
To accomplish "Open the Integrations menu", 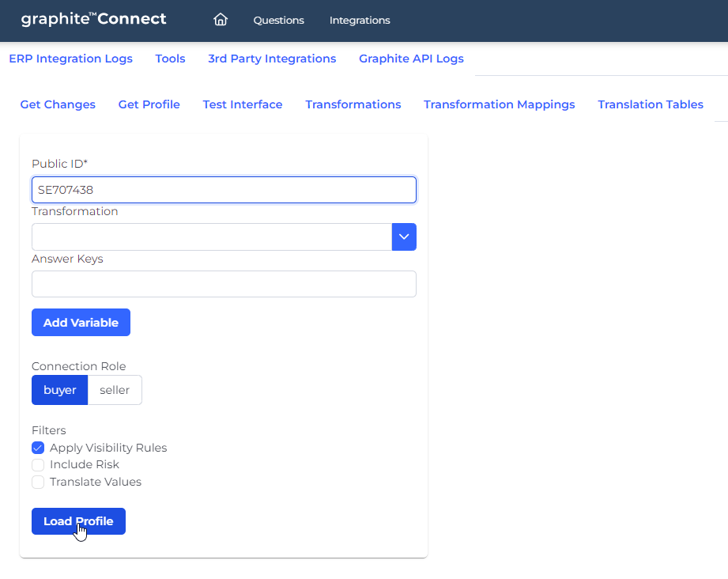I will (360, 20).
